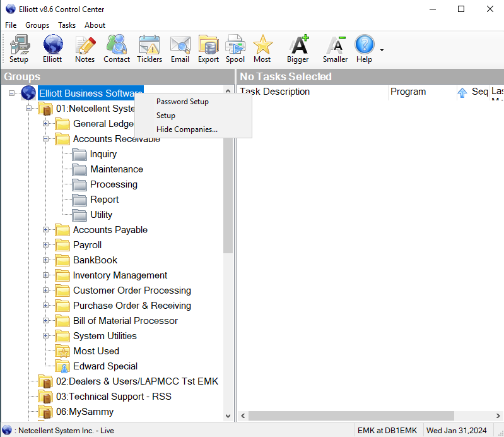Click the status bar globe icon
This screenshot has height=437, width=504.
(7, 431)
